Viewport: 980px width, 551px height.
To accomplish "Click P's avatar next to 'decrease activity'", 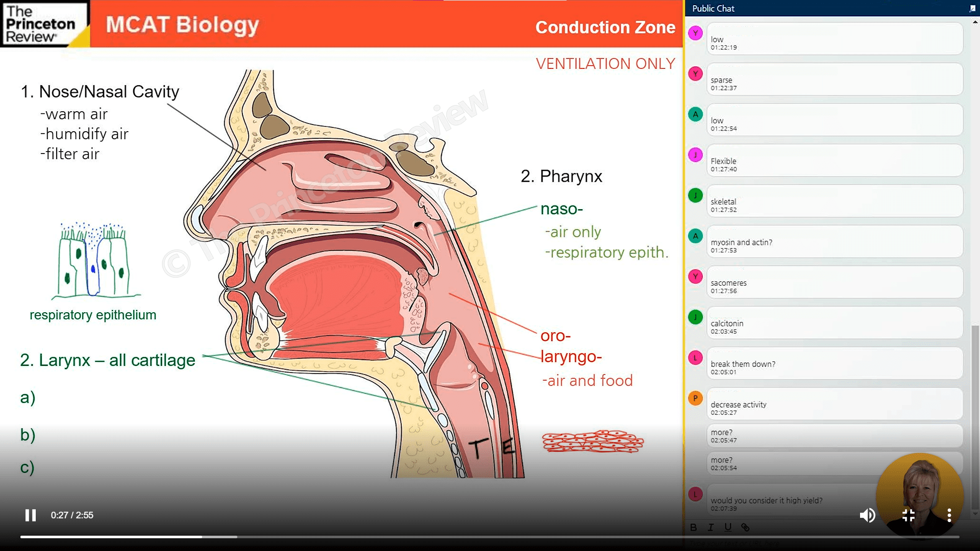I will pyautogui.click(x=695, y=398).
